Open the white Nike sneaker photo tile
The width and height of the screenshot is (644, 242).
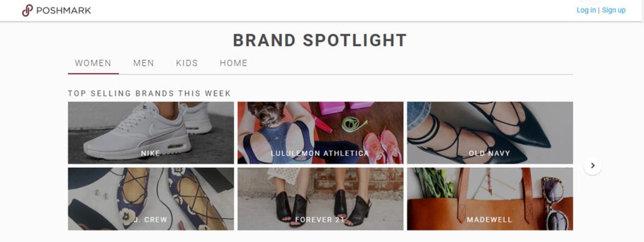(x=151, y=132)
